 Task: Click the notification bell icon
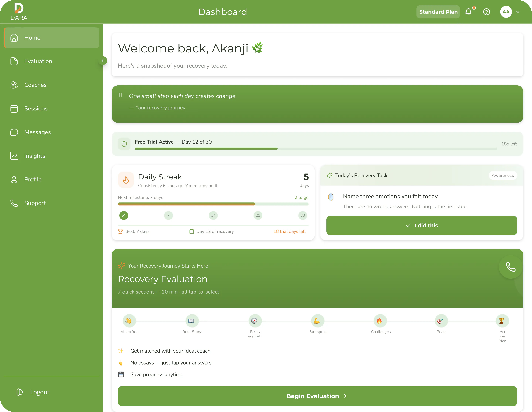pyautogui.click(x=468, y=12)
